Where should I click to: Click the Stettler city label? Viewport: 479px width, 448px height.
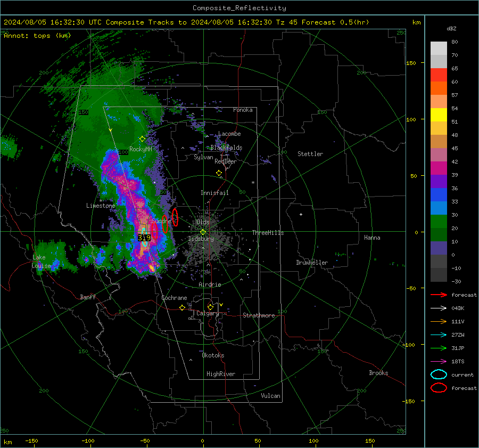pyautogui.click(x=310, y=154)
